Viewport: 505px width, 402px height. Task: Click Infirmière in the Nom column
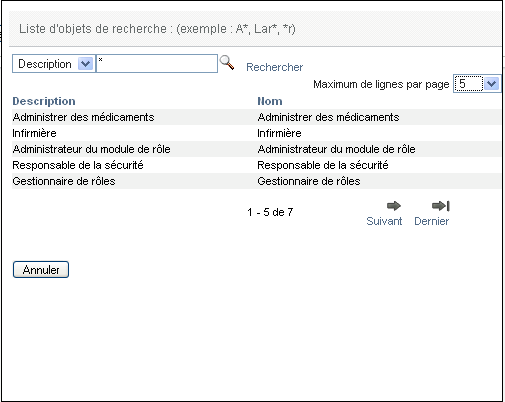click(x=279, y=133)
